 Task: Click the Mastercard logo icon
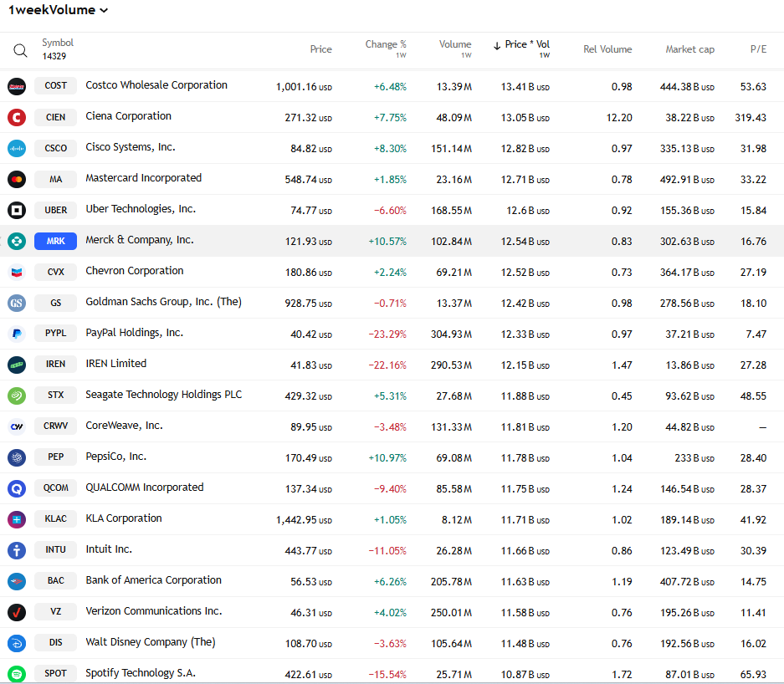pyautogui.click(x=17, y=180)
